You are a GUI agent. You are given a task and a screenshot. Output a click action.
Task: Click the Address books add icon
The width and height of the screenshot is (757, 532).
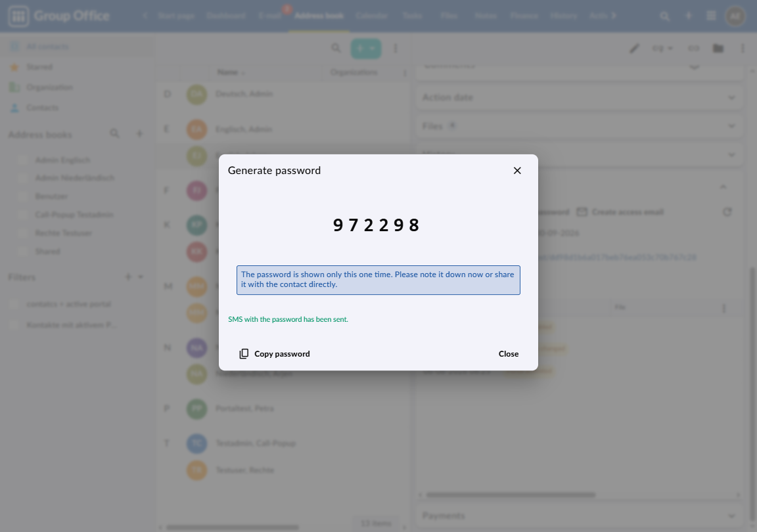[139, 133]
